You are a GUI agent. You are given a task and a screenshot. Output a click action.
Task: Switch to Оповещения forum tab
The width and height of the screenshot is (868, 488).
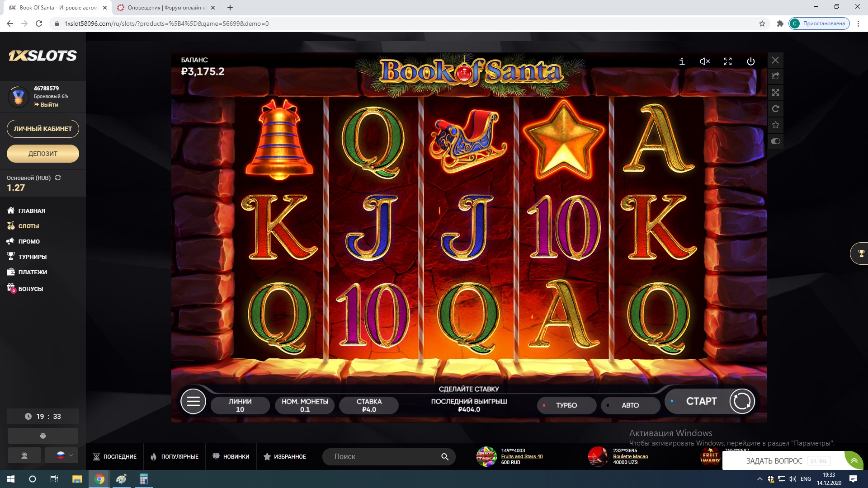167,8
